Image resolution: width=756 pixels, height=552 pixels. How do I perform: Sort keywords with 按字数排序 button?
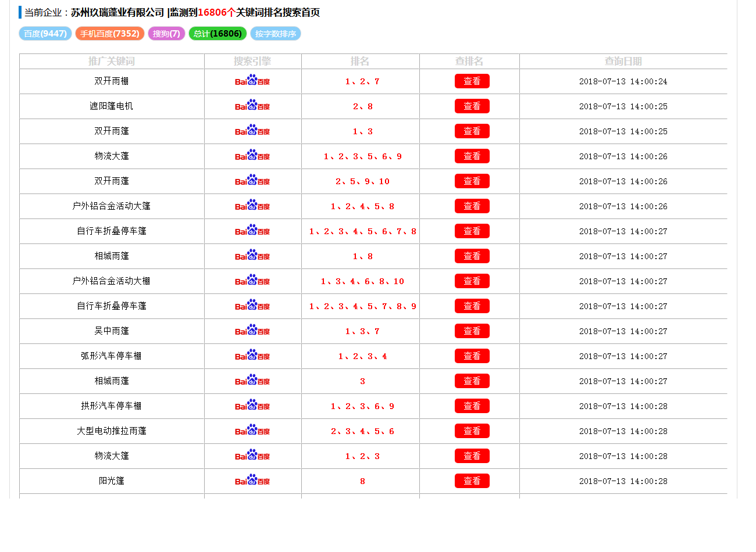(x=276, y=34)
